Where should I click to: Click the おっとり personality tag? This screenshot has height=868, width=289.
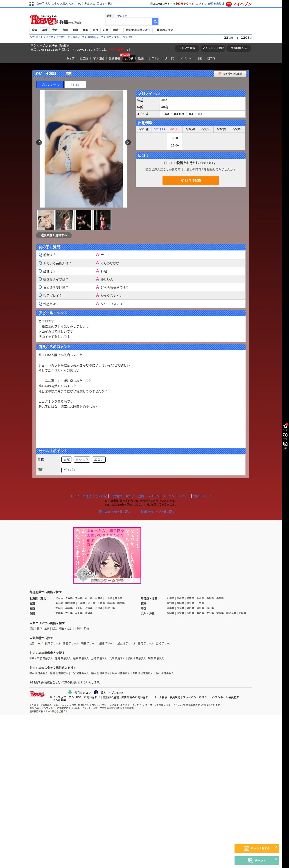point(82,460)
